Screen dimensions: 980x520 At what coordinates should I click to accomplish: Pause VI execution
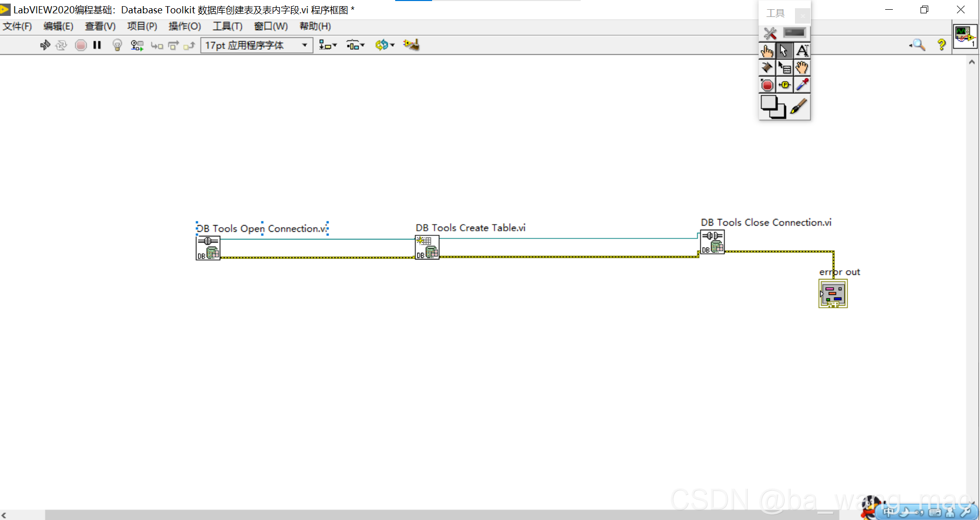pos(97,45)
